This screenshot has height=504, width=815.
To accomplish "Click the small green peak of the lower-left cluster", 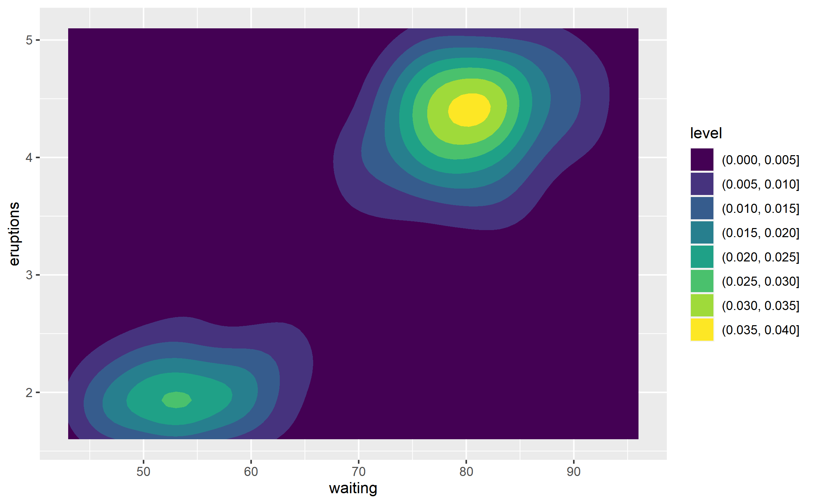I will coord(176,400).
